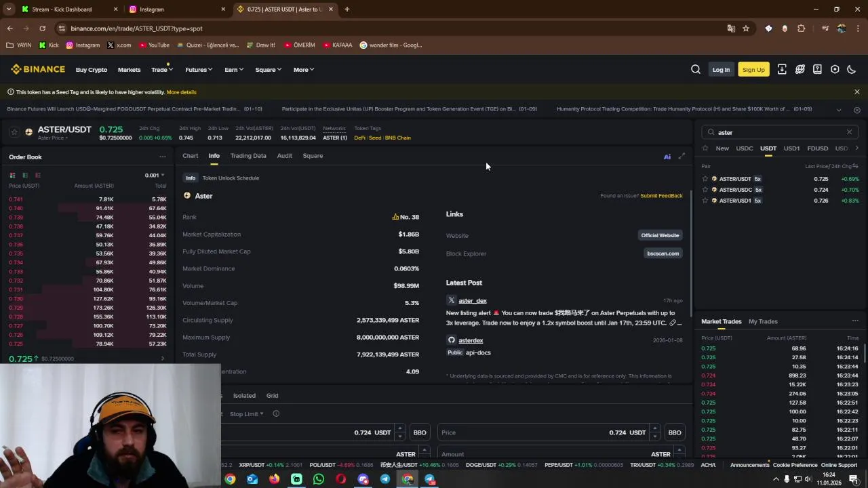The image size is (868, 488).
Task: Click the Binance logo
Action: [x=37, y=69]
